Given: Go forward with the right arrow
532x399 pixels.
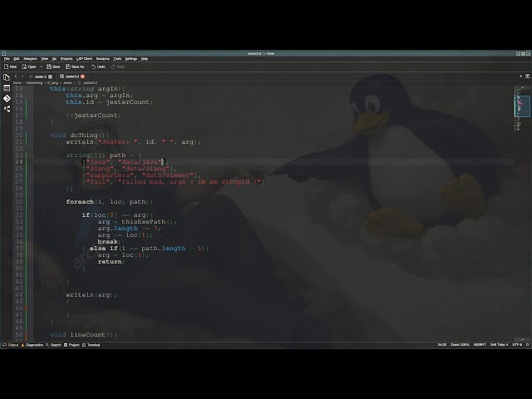Looking at the screenshot, I should click(22, 76).
